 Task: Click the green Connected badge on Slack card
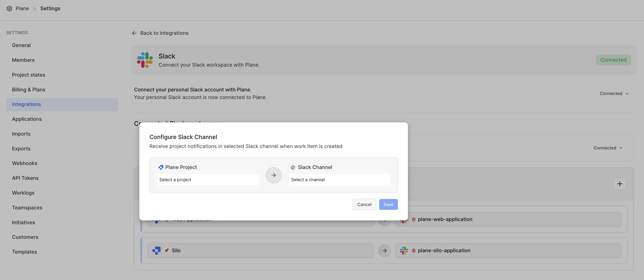(x=613, y=60)
